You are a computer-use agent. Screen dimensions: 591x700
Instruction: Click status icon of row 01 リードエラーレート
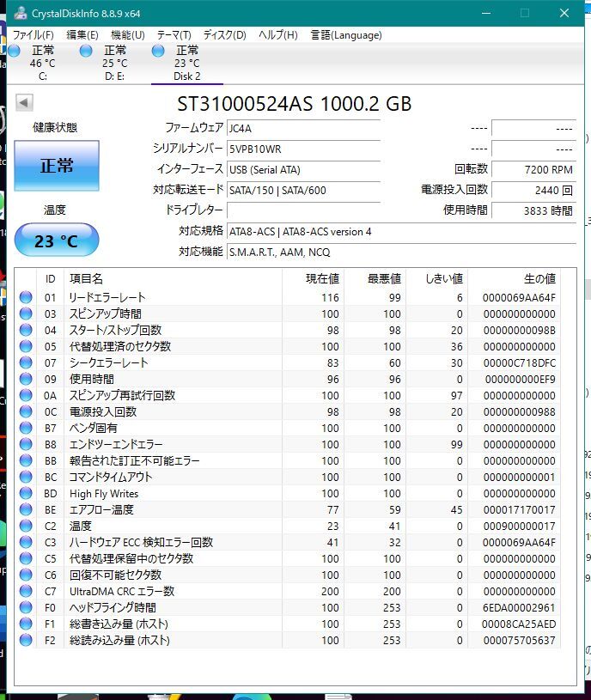26,297
